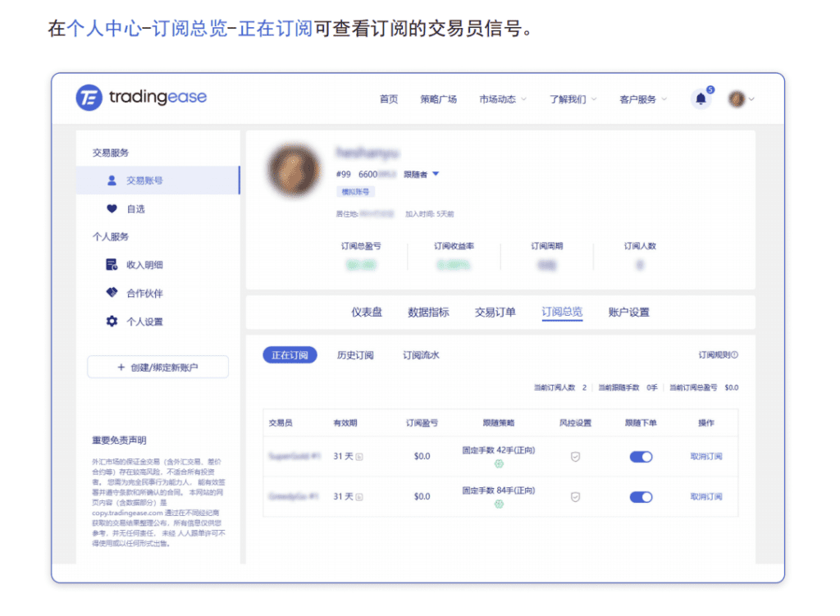Viewport: 840px width, 616px height.
Task: Open the 跟随者 account dropdown arrow
Action: 436,174
